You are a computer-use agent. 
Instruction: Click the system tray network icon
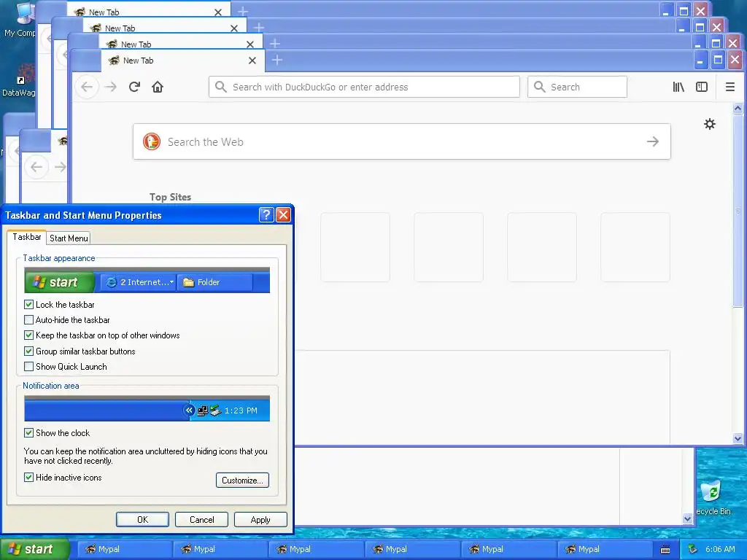pyautogui.click(x=693, y=549)
